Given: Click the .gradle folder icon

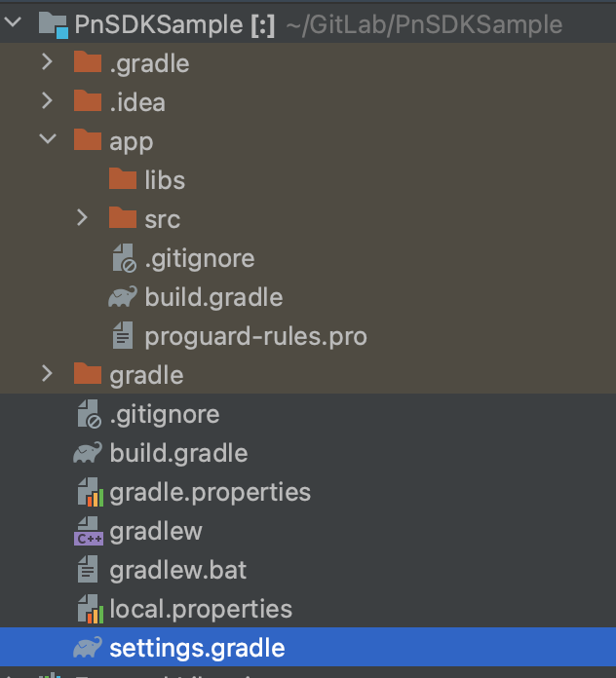Looking at the screenshot, I should pyautogui.click(x=88, y=62).
